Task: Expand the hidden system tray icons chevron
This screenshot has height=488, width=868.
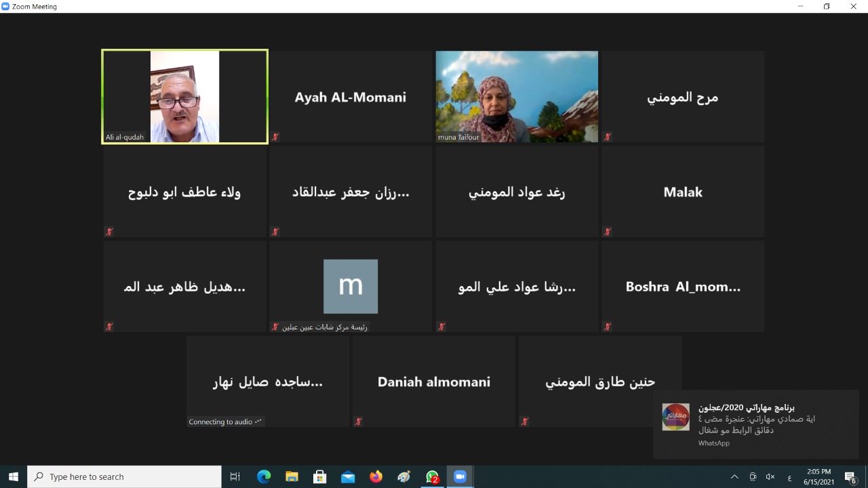Action: (734, 477)
